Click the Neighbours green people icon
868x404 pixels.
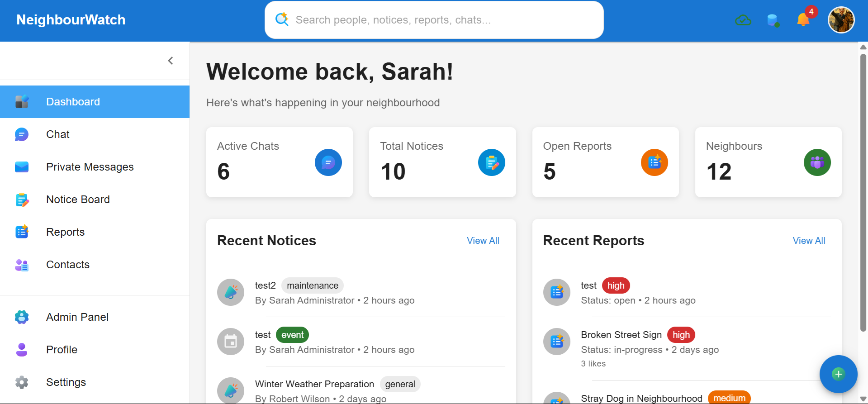[x=817, y=162]
